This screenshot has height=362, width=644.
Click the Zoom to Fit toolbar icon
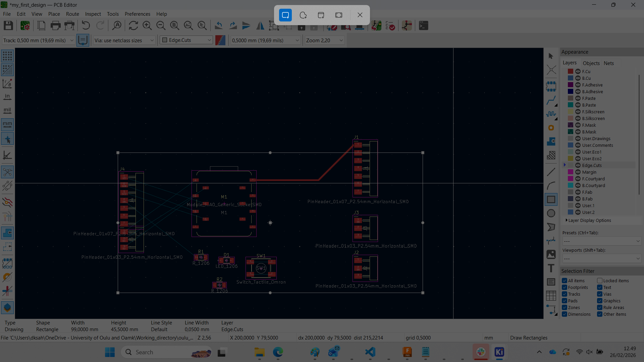[x=174, y=25]
